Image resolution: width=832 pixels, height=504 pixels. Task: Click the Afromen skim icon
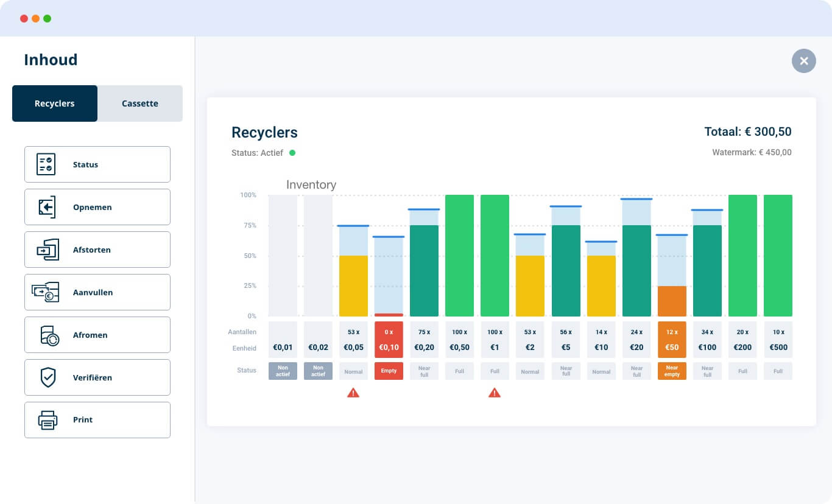point(49,335)
